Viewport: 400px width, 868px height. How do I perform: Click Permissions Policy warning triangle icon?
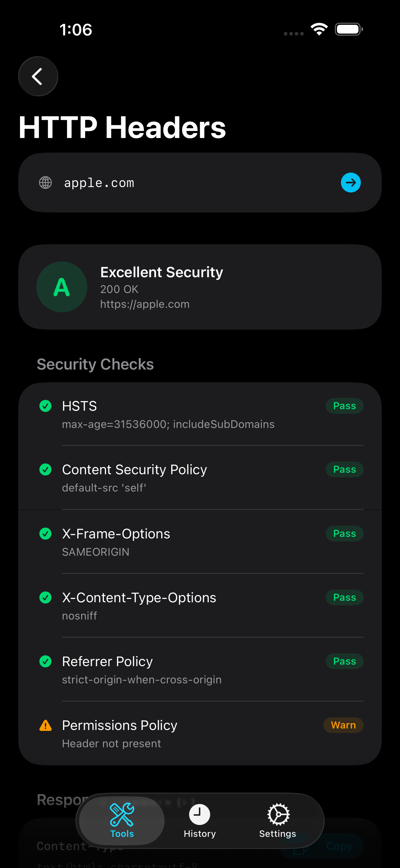[x=45, y=725]
